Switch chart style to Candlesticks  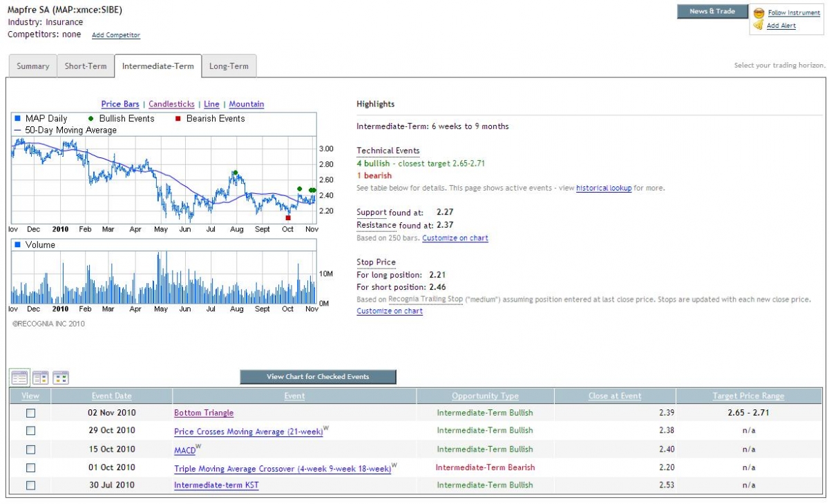pyautogui.click(x=171, y=104)
